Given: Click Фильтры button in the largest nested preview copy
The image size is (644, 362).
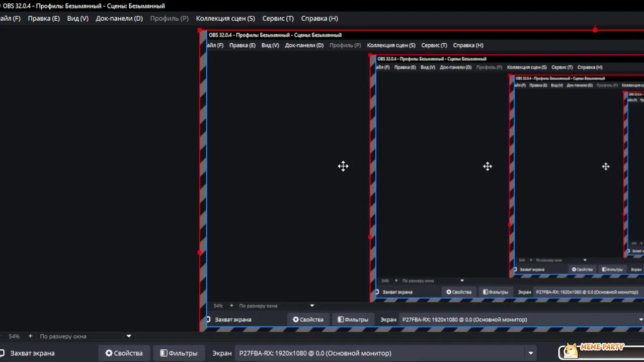Looking at the screenshot, I should tap(353, 319).
